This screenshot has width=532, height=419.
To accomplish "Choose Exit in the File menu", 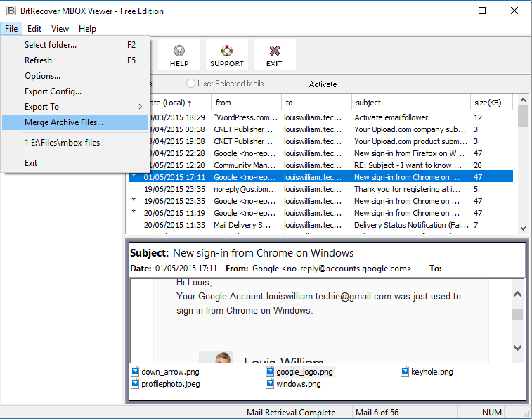I will tap(75, 163).
